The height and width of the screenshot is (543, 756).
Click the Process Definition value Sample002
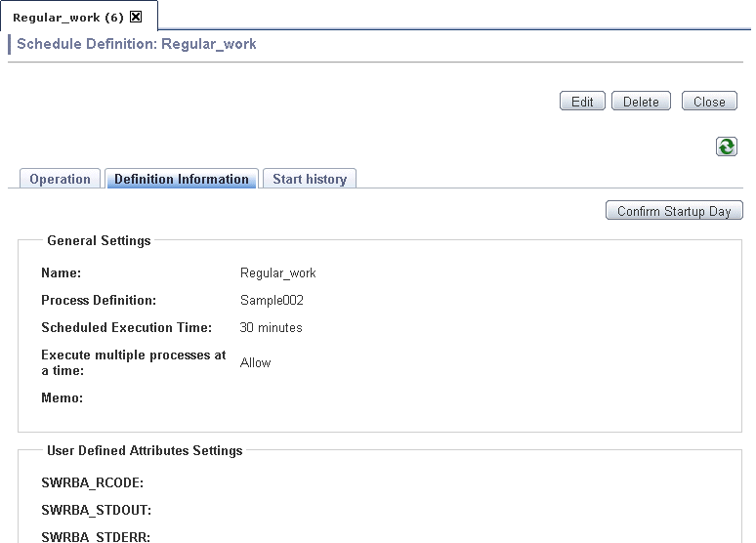[x=272, y=301]
